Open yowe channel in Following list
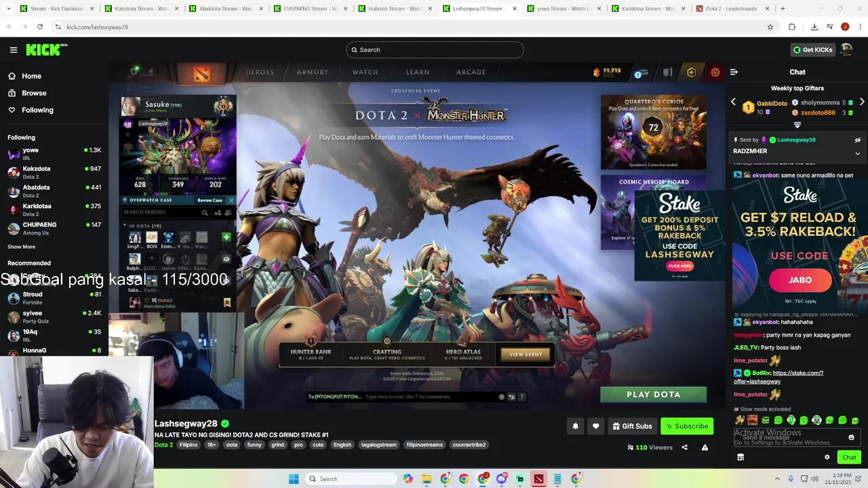The image size is (868, 488). tap(54, 154)
